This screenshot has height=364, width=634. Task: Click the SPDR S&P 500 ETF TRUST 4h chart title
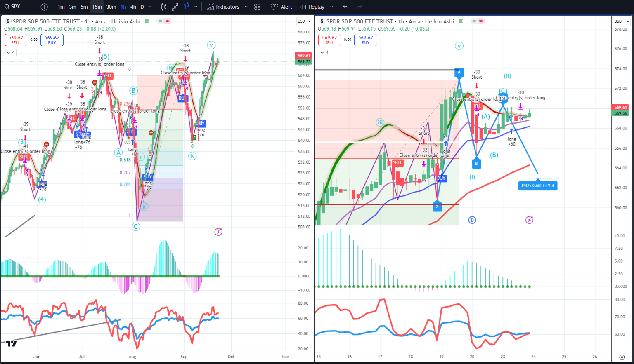coord(77,21)
